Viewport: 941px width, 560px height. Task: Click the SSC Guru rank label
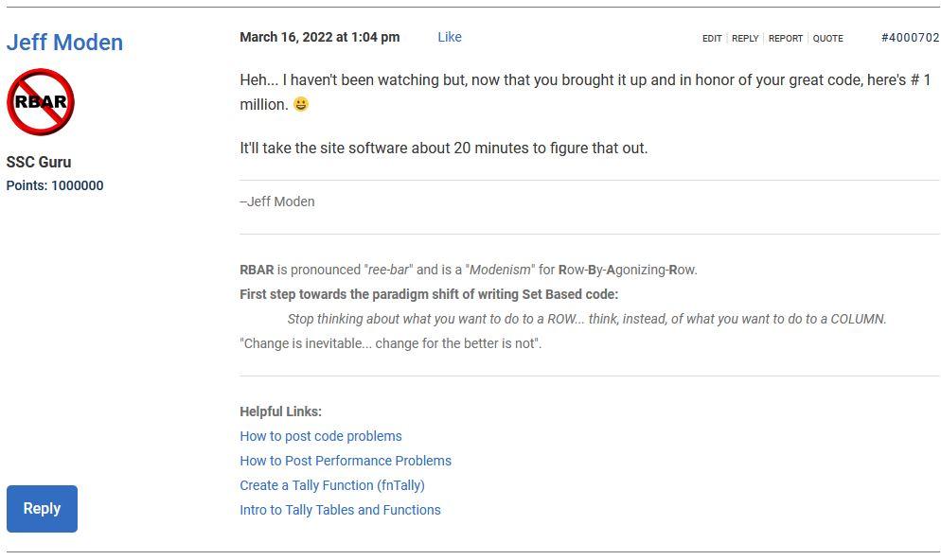click(x=39, y=162)
